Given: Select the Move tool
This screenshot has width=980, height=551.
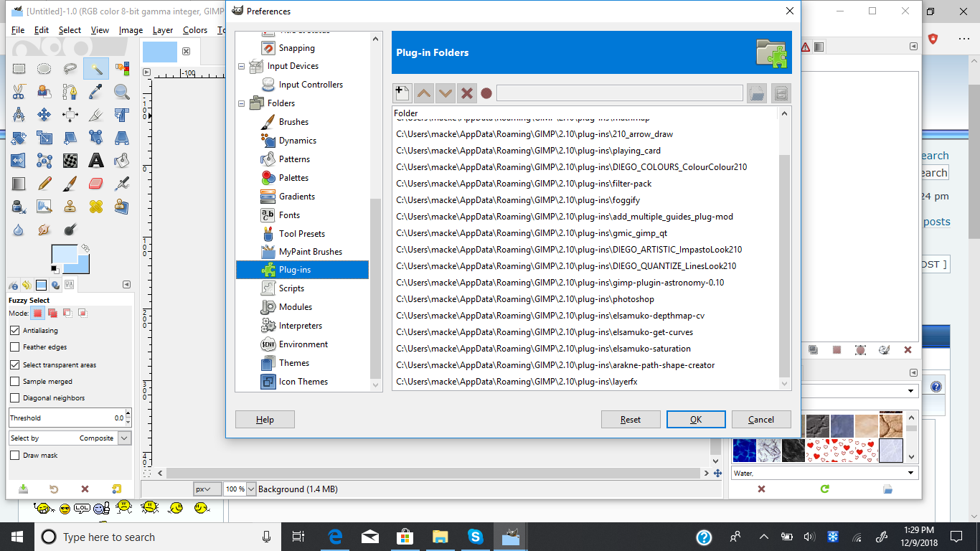Looking at the screenshot, I should pyautogui.click(x=44, y=115).
